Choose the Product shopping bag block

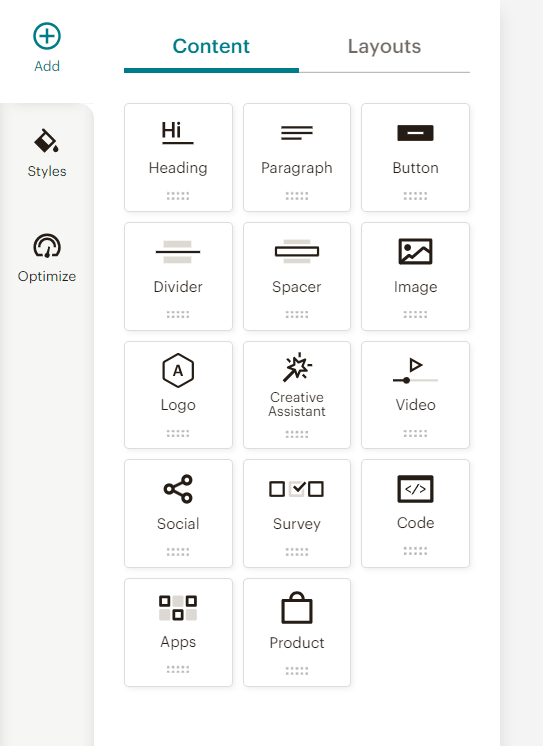pos(296,632)
